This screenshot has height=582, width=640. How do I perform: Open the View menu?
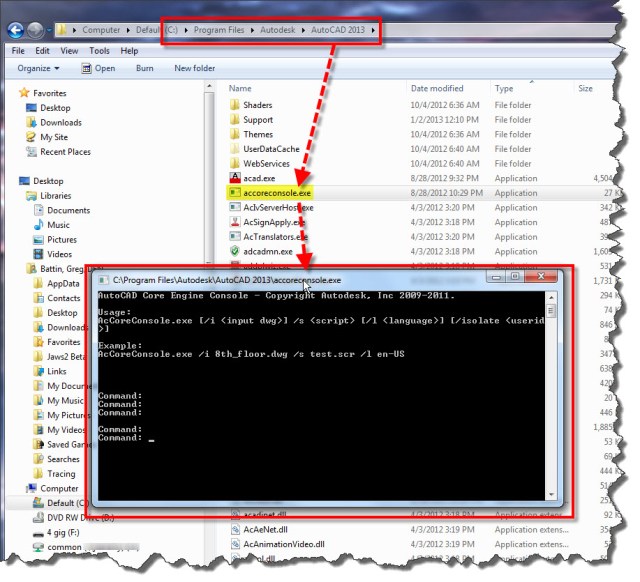pyautogui.click(x=69, y=50)
